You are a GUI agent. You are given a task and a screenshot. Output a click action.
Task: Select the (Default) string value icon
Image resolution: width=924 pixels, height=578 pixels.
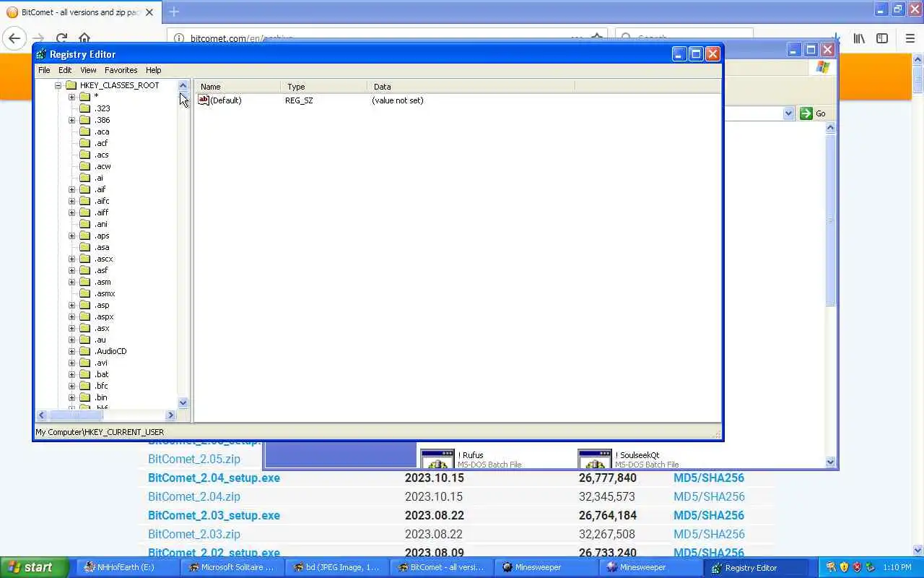point(204,100)
